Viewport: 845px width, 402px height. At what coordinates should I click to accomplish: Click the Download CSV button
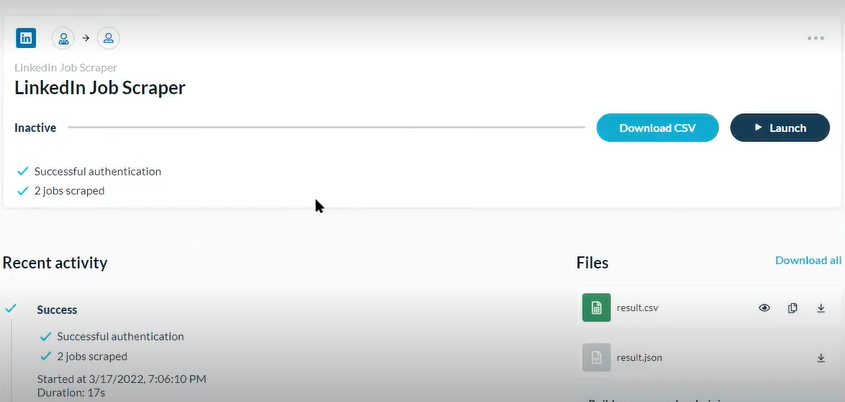coord(657,128)
